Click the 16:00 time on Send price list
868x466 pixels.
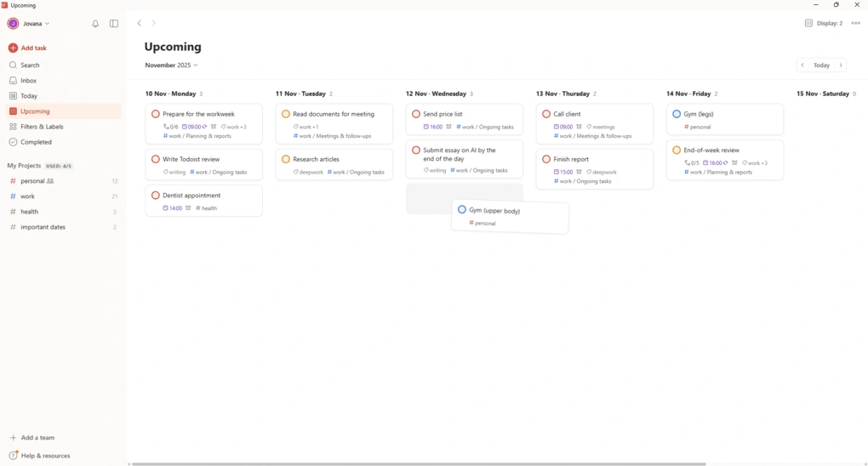pos(433,127)
